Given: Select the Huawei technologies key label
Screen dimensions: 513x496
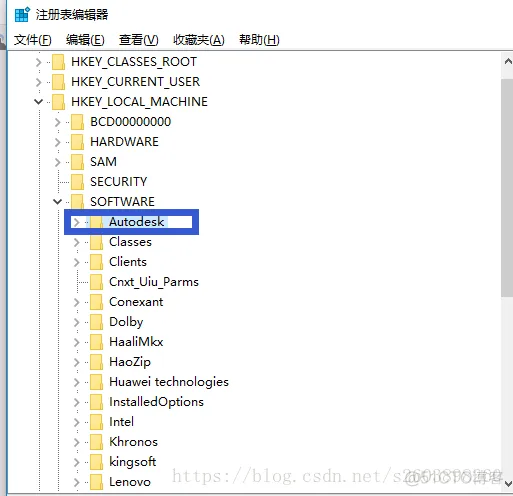Looking at the screenshot, I should (169, 382).
